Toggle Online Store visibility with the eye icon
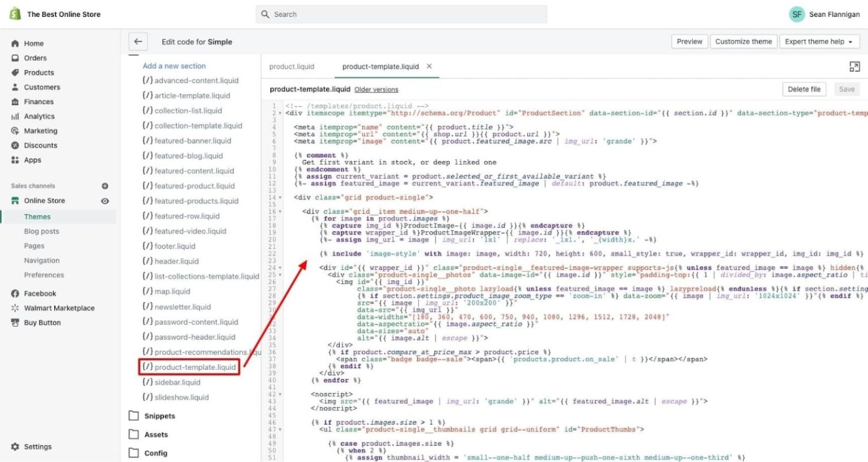The width and height of the screenshot is (868, 462). click(105, 201)
